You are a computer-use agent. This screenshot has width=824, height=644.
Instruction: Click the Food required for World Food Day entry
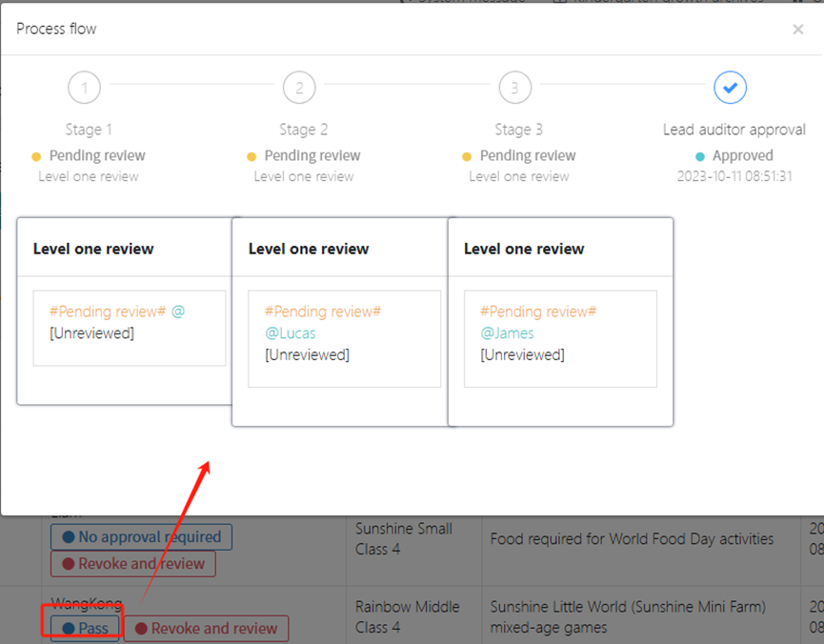(x=632, y=538)
